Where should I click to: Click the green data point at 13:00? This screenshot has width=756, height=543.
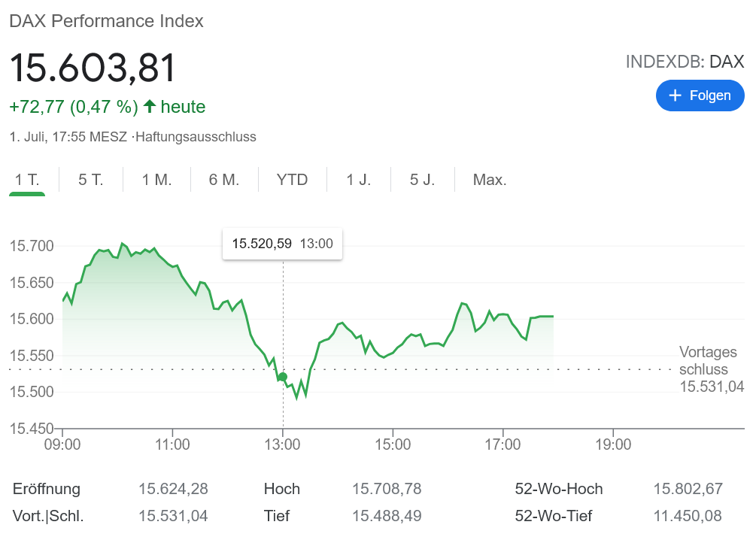click(283, 378)
